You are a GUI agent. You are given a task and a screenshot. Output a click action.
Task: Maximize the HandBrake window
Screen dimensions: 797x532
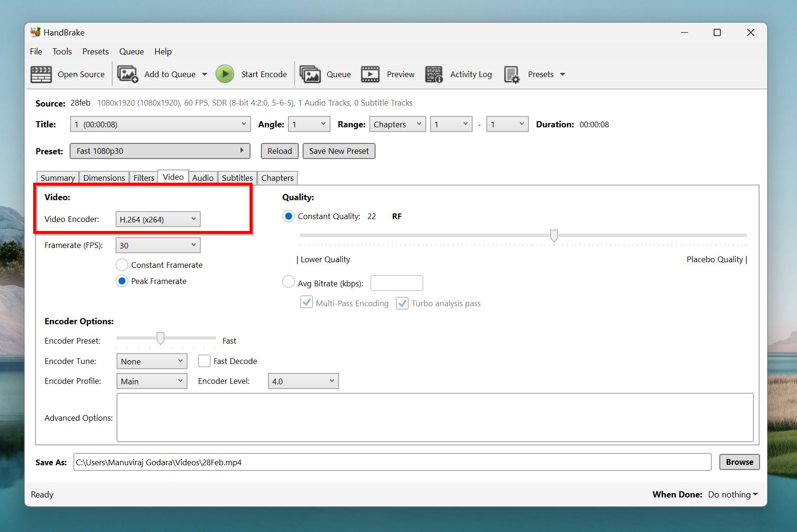click(x=717, y=32)
